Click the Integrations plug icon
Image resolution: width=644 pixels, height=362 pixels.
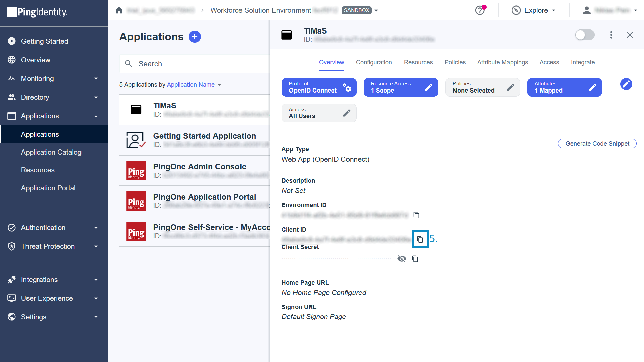pyautogui.click(x=12, y=280)
